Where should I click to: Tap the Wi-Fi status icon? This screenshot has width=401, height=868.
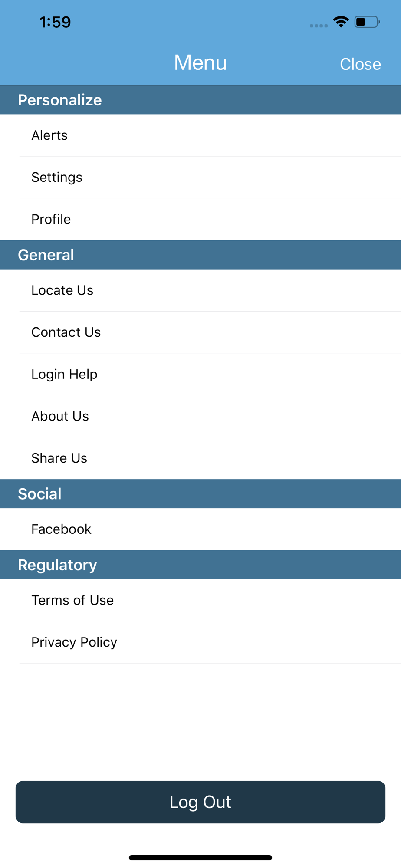(x=341, y=22)
